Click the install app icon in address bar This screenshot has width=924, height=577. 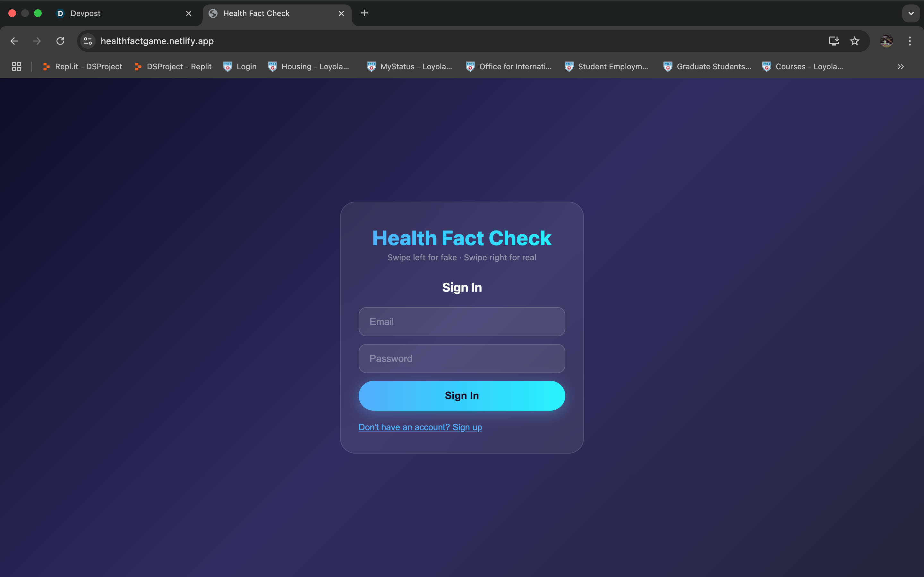[x=834, y=41]
